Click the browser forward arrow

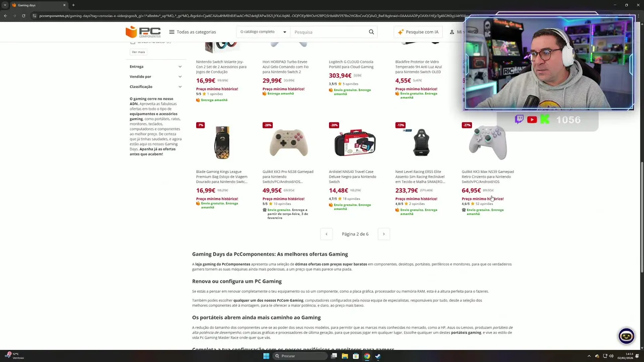click(15, 16)
